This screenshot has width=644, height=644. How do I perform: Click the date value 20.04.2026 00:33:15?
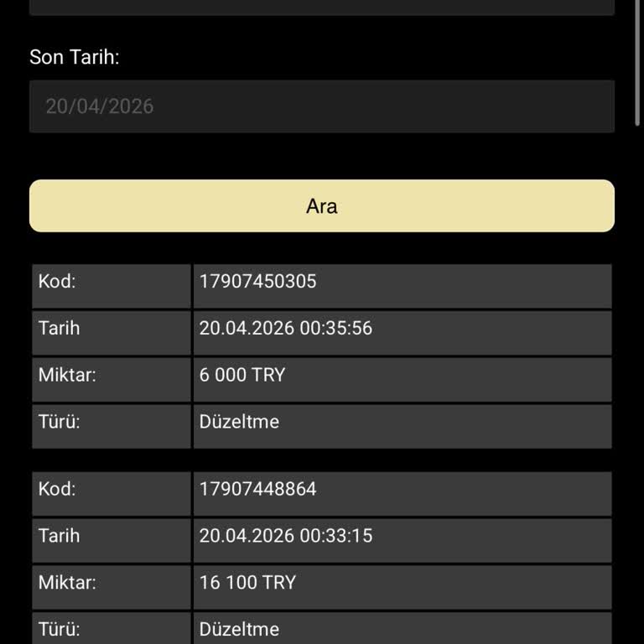(286, 536)
